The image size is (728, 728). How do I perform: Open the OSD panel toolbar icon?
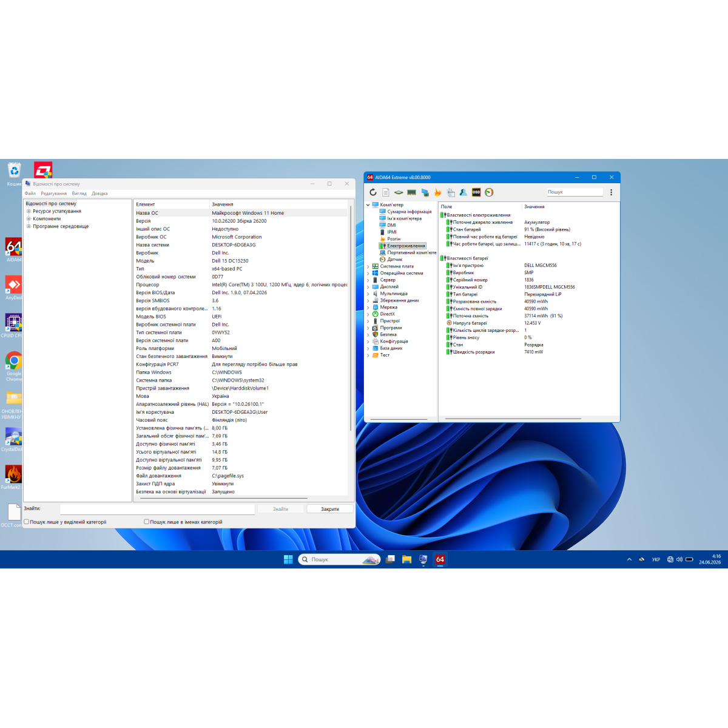tap(476, 192)
